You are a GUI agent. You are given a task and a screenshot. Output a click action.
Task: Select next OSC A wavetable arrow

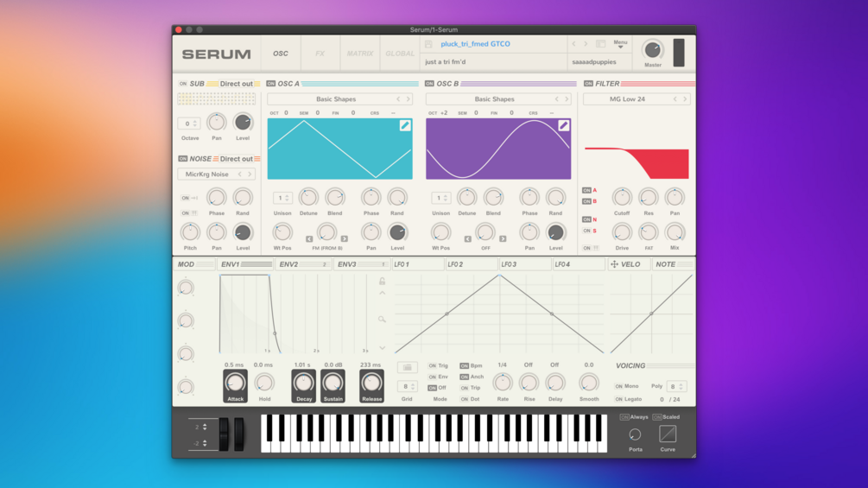(x=409, y=99)
